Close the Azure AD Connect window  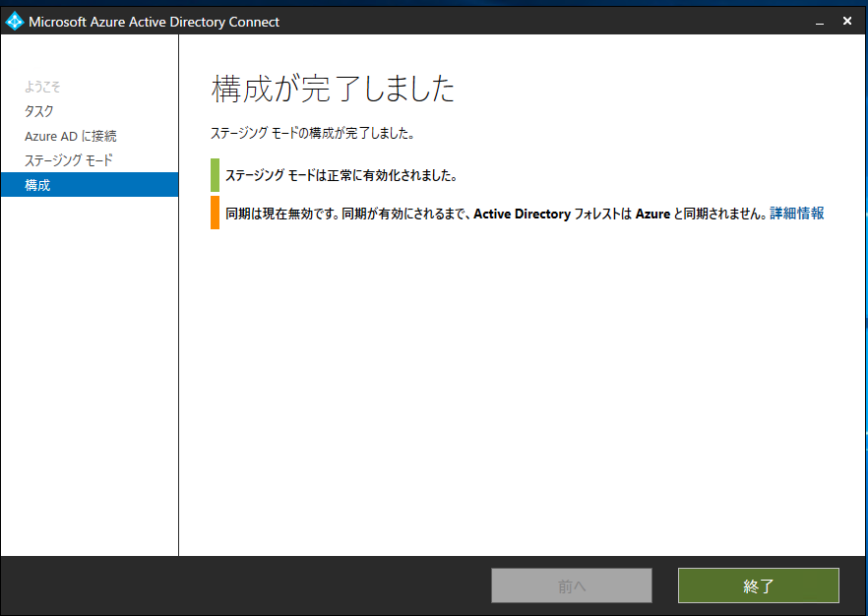click(x=847, y=21)
